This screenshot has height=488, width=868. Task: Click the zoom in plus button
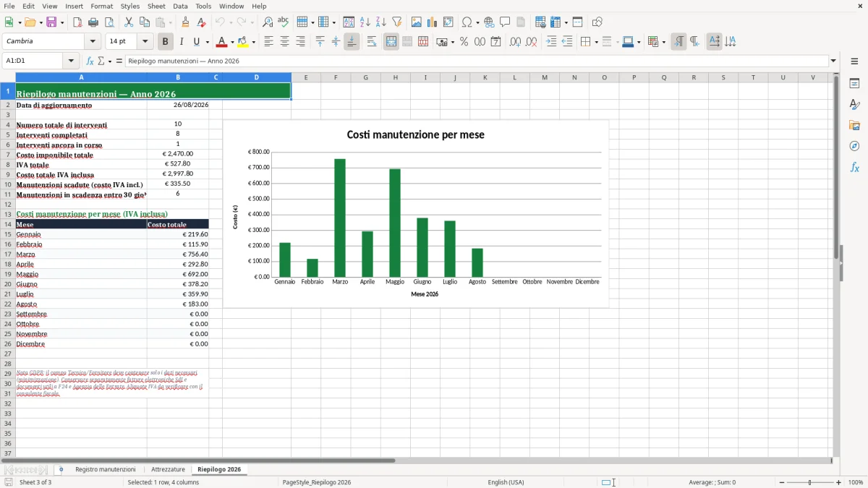(x=839, y=482)
